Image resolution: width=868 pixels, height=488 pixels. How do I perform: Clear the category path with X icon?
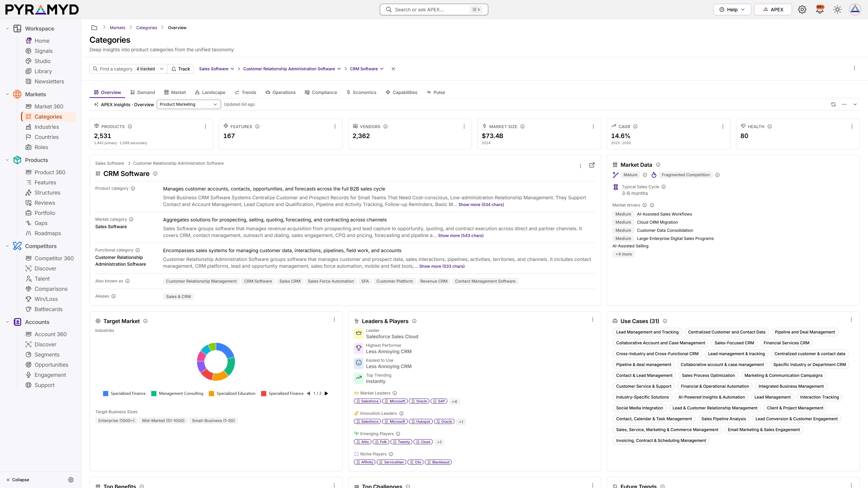pos(393,69)
